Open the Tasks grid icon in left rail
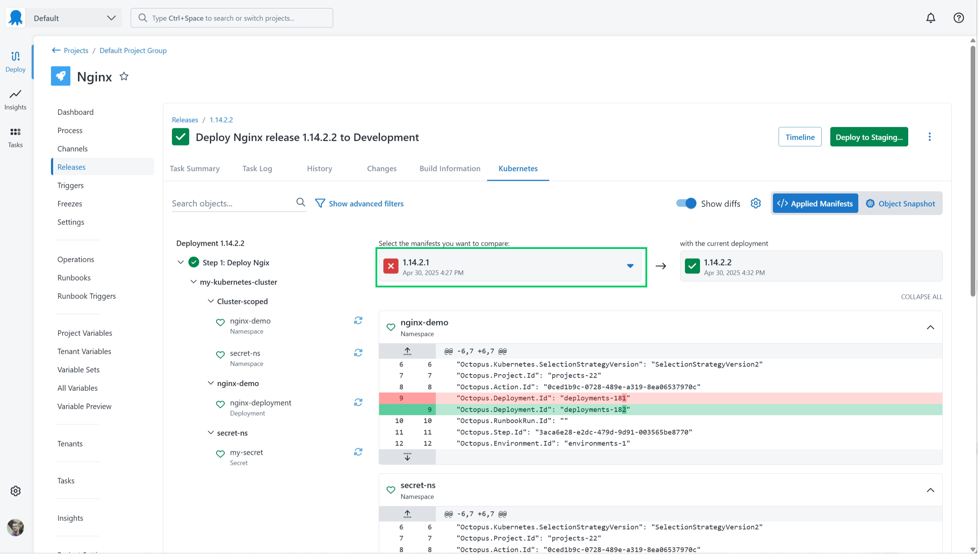Image resolution: width=980 pixels, height=554 pixels. (x=15, y=138)
